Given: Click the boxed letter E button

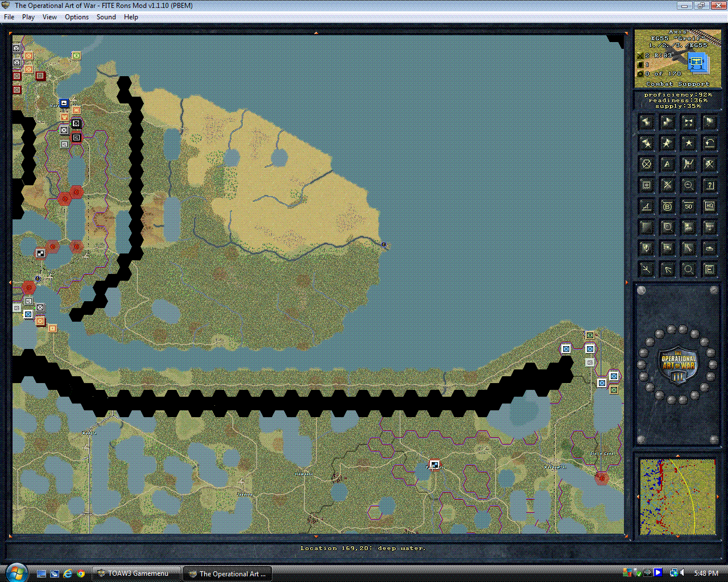Looking at the screenshot, I should 710,269.
